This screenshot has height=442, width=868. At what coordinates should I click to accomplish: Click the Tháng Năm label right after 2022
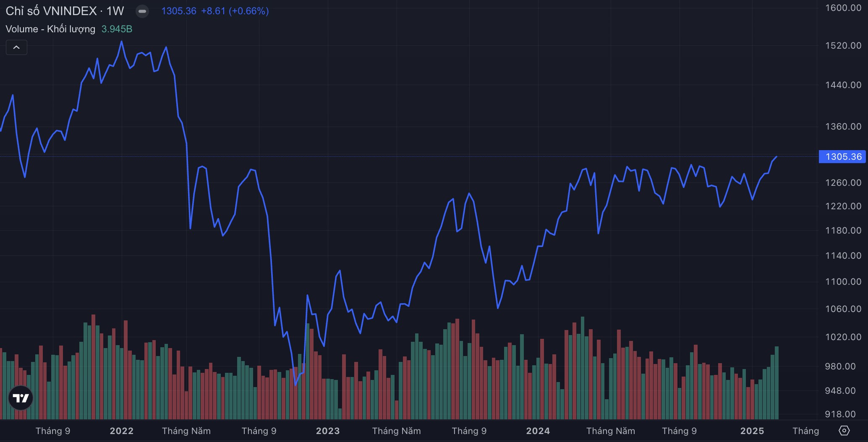[x=186, y=431]
